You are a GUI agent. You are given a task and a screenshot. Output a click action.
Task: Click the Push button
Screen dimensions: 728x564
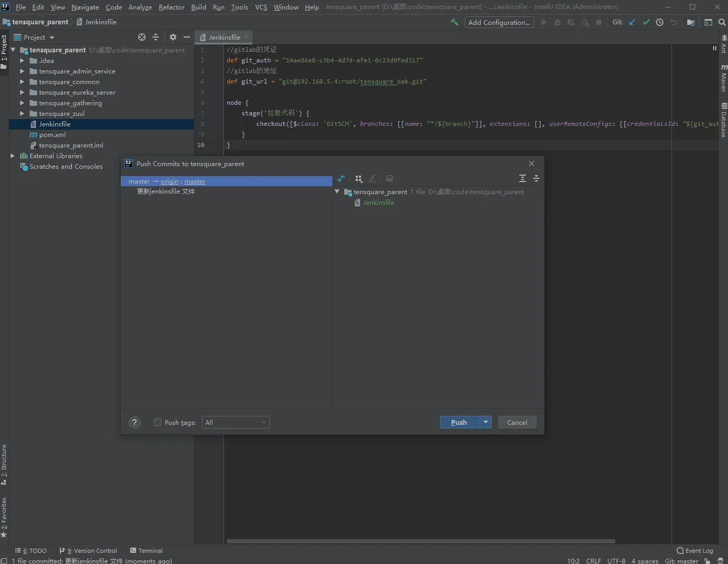[x=459, y=422]
